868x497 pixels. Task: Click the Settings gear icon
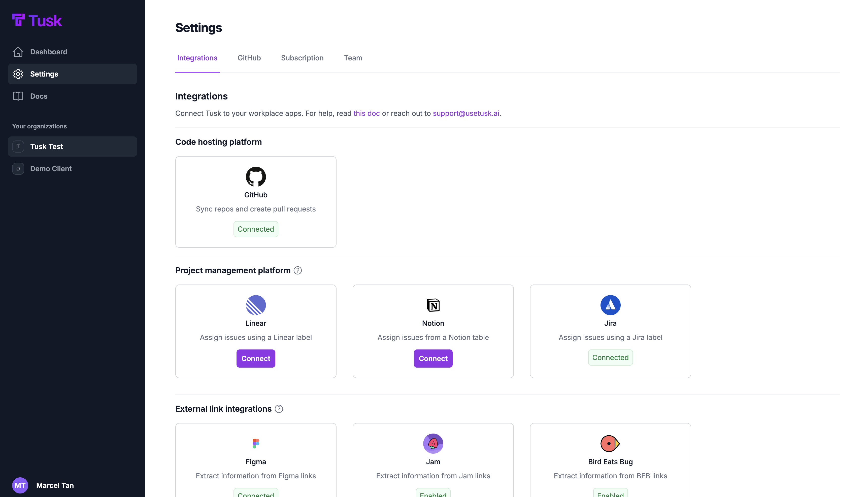click(x=18, y=74)
